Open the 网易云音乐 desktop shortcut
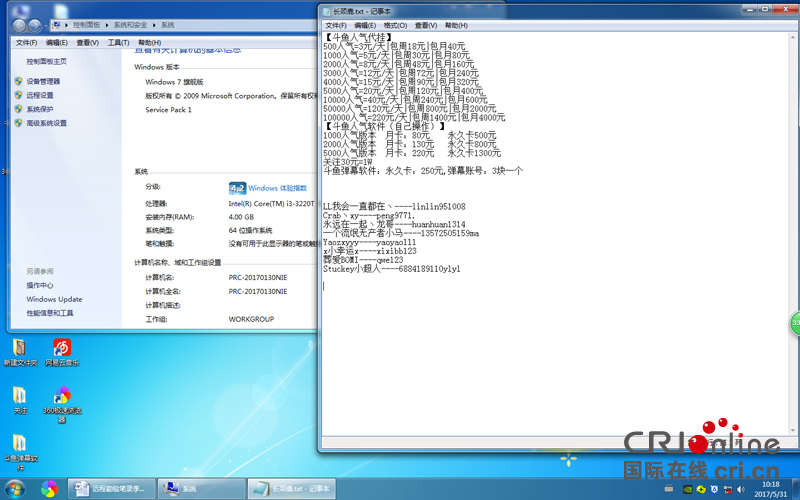The width and height of the screenshot is (800, 500). (x=62, y=353)
